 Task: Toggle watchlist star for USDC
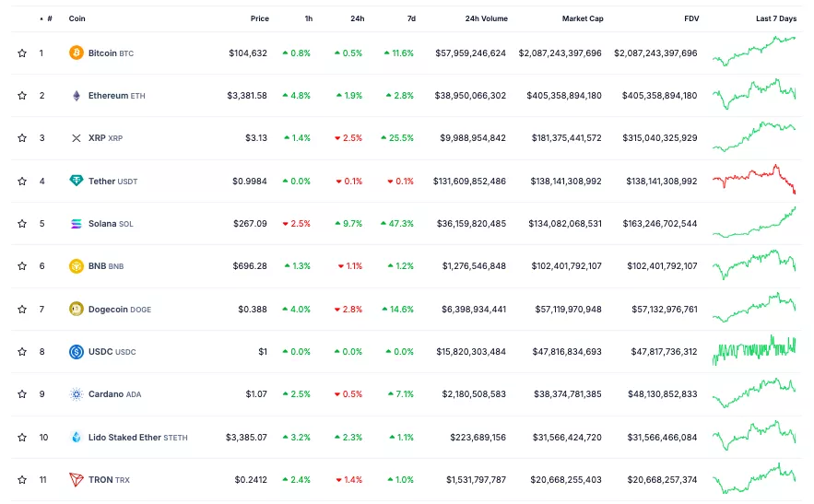22,352
